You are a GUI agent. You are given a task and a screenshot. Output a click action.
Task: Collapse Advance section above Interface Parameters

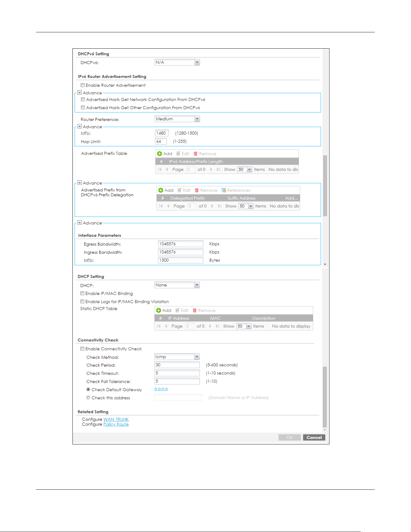[80, 222]
